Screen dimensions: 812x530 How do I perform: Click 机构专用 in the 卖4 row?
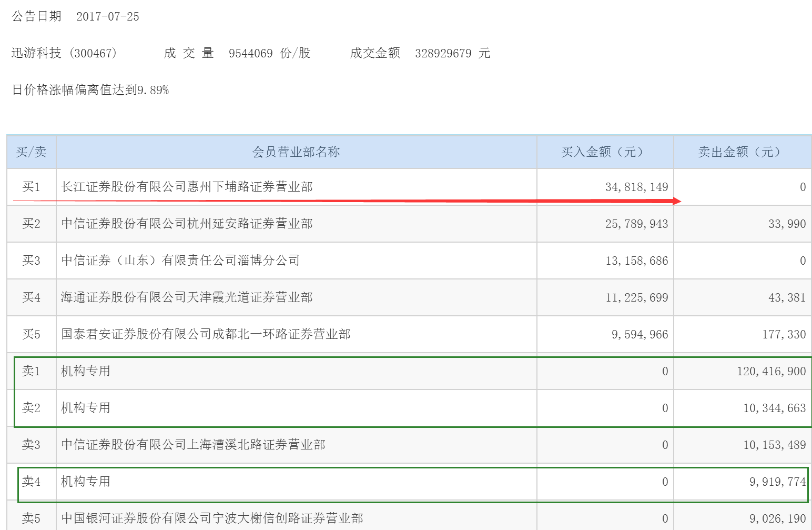(86, 482)
